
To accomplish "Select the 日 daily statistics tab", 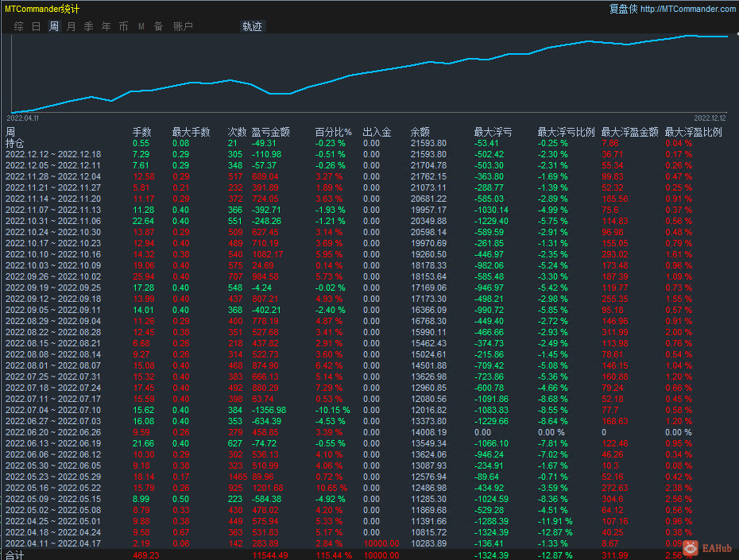I will coord(36,26).
